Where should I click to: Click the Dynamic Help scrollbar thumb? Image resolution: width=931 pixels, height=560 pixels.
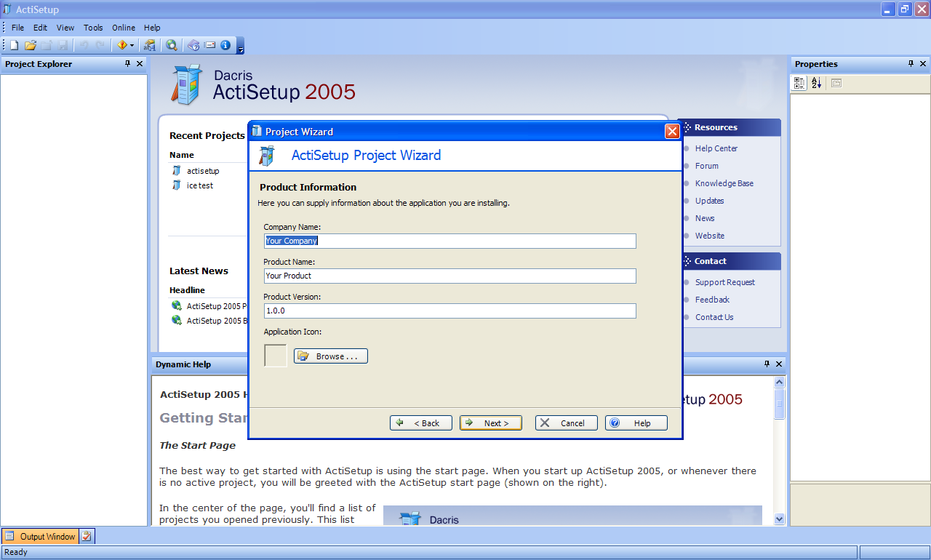780,404
